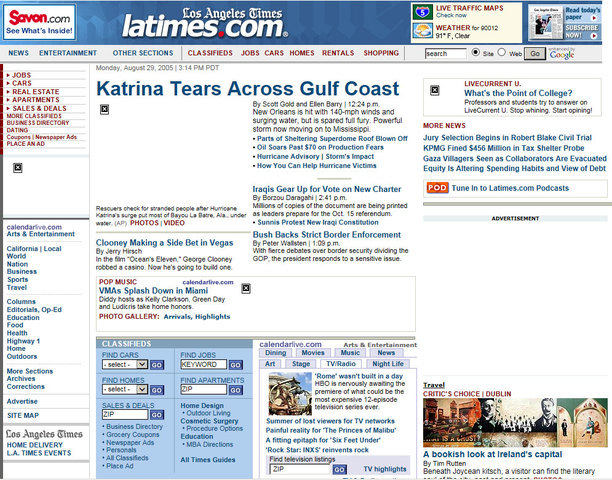Open Tune In to Latimes.com Podcasts
This screenshot has width=612, height=480.
point(510,188)
